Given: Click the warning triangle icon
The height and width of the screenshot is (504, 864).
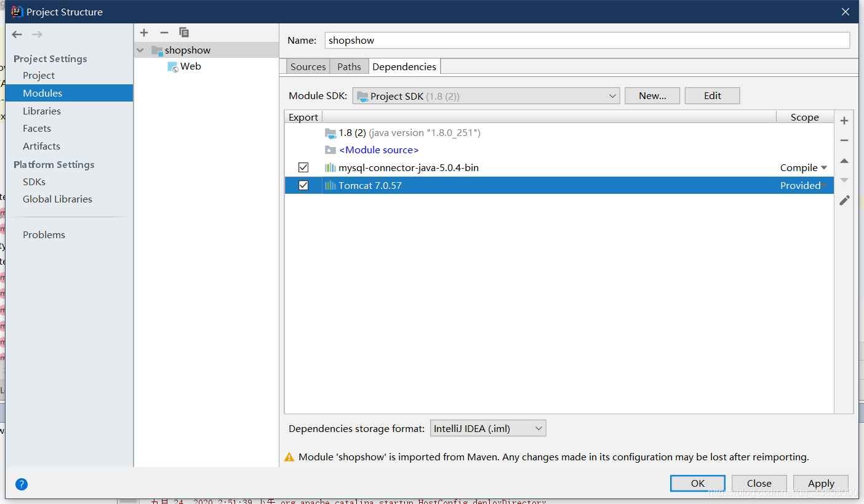Looking at the screenshot, I should 289,457.
